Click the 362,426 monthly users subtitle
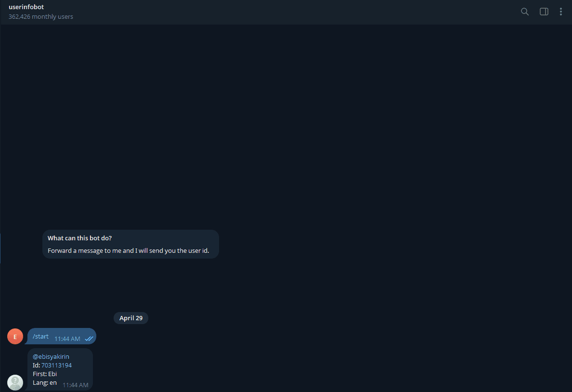Viewport: 572px width, 392px height. (x=41, y=17)
